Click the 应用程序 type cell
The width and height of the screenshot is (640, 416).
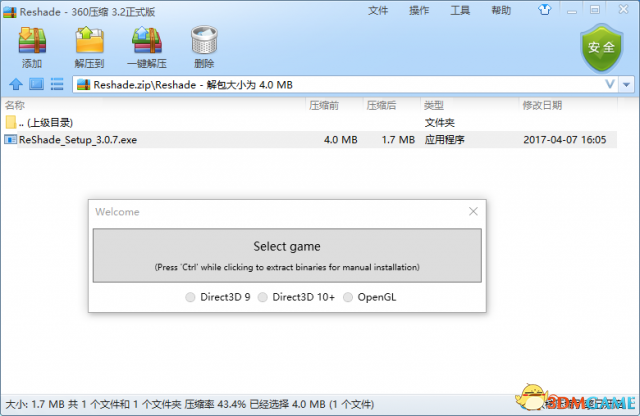tap(444, 140)
